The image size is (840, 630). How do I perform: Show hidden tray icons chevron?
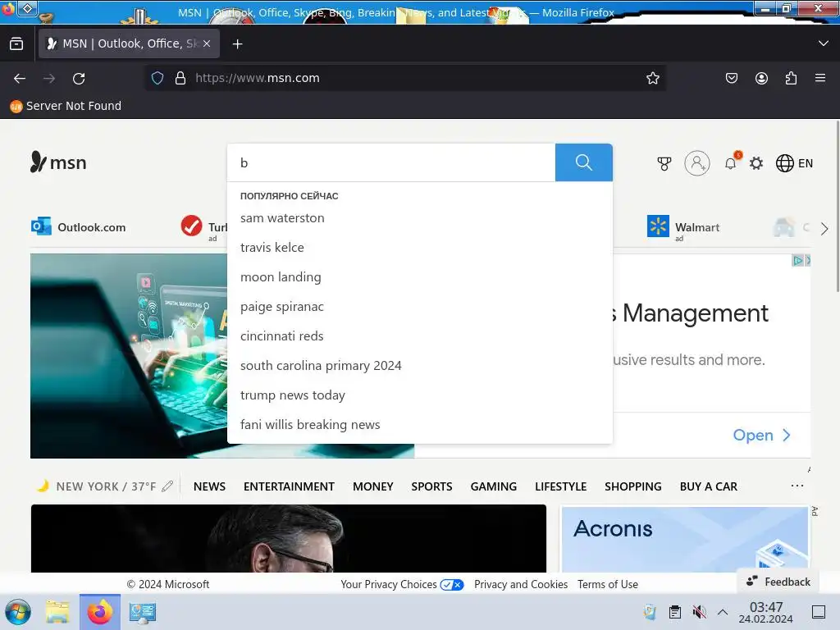click(x=723, y=612)
